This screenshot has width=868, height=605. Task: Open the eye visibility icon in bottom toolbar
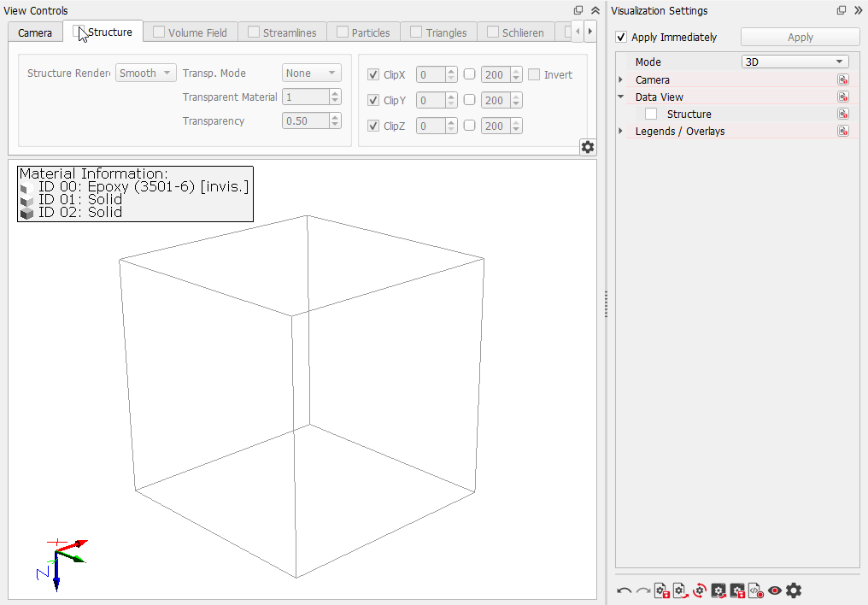pos(775,590)
